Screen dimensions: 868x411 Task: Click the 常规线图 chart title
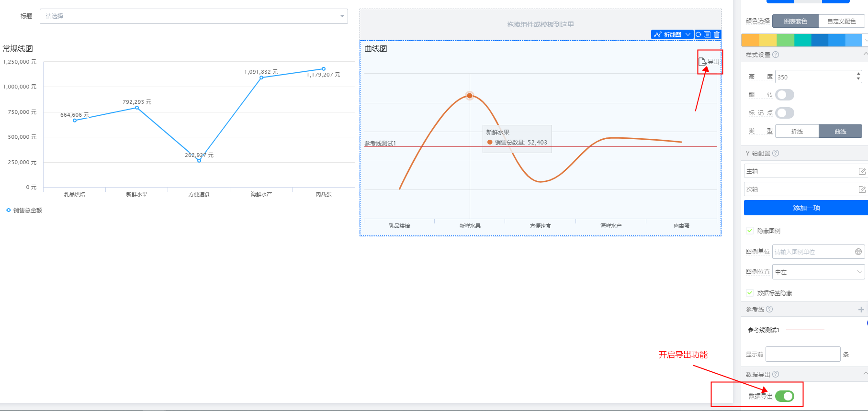(x=18, y=48)
